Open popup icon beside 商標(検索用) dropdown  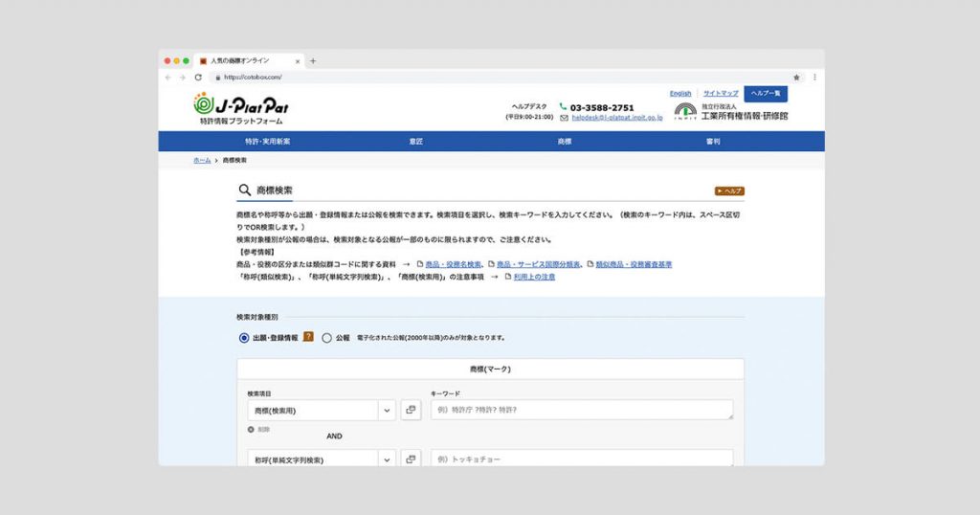pos(411,410)
